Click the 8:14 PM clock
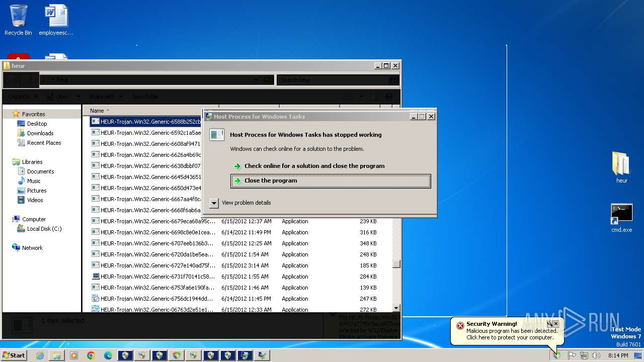The width and height of the screenshot is (644, 362). 618,355
